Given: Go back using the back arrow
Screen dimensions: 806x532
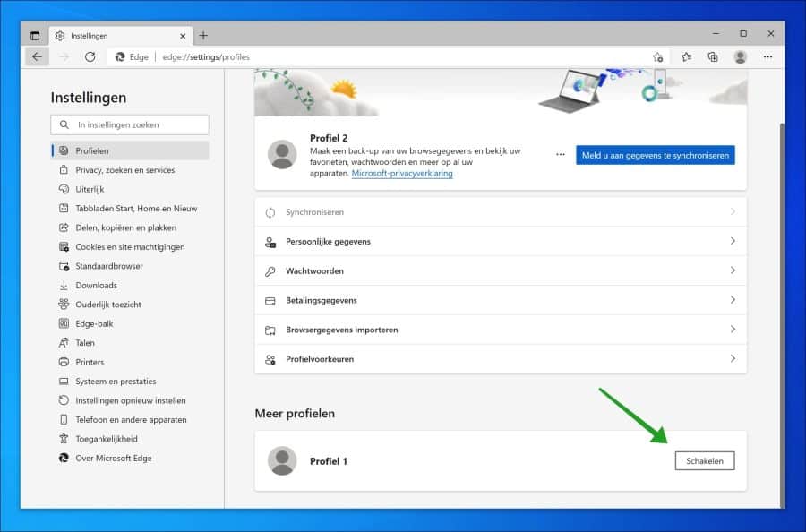Looking at the screenshot, I should coord(37,57).
